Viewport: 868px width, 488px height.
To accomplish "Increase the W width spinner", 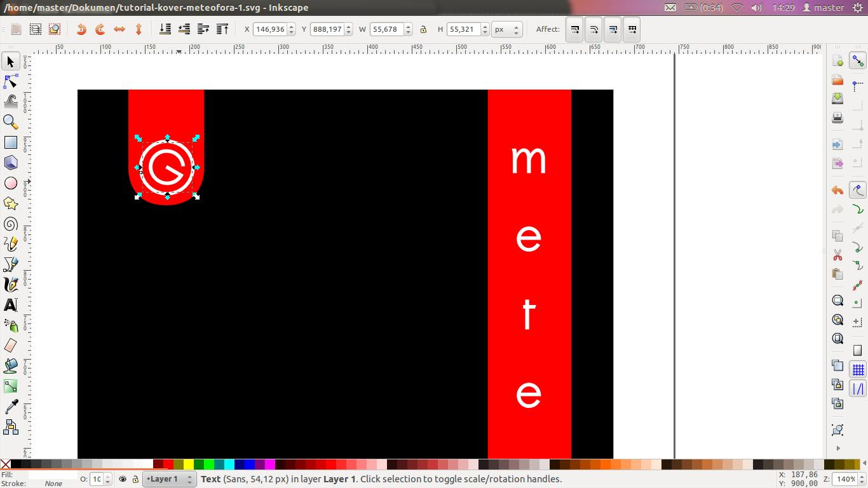I will click(x=408, y=26).
